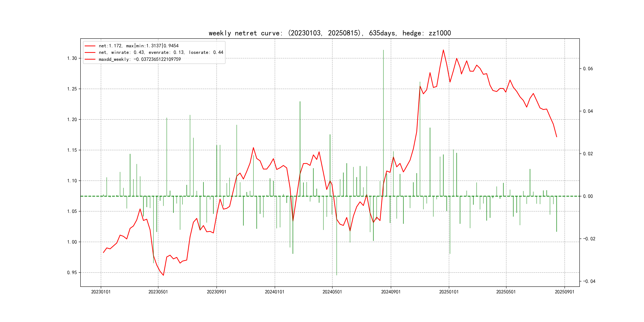
Task: Click the 20240101 x-axis tick label
Action: 274,292
